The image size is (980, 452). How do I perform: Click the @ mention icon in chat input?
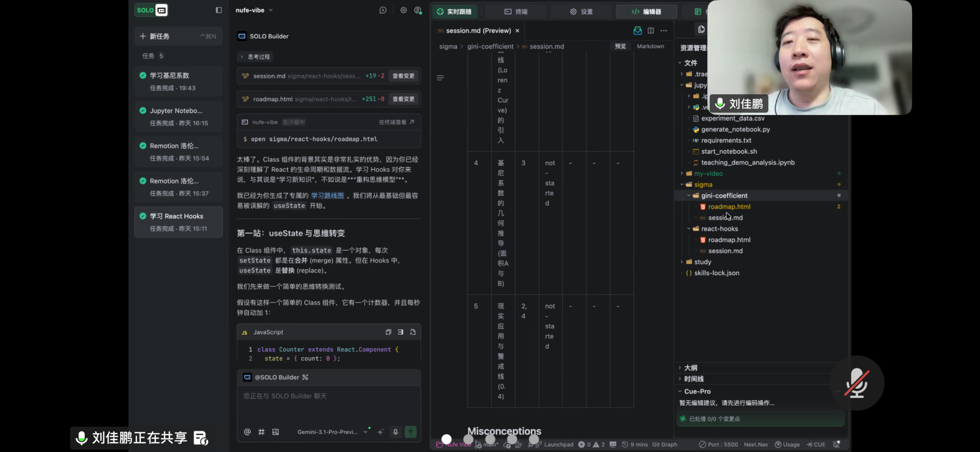(x=247, y=432)
